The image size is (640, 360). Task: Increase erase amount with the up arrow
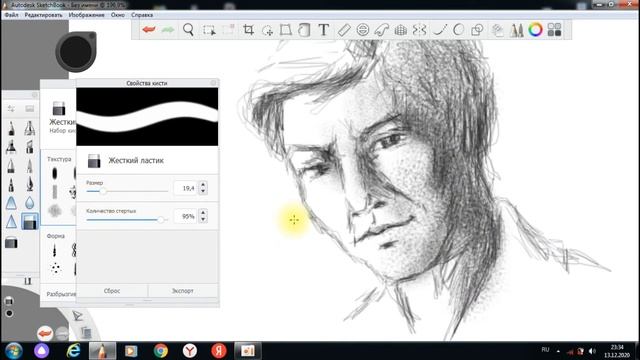(203, 213)
